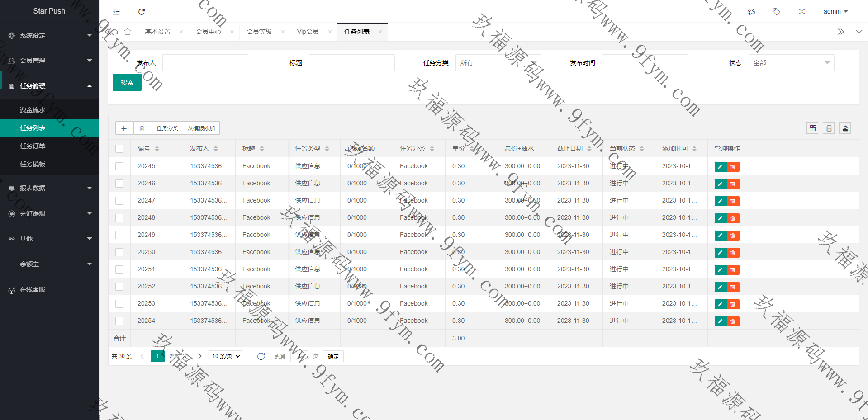Enter fullscreen using the expand icon
Viewport: 868px width, 420px height.
[x=802, y=12]
